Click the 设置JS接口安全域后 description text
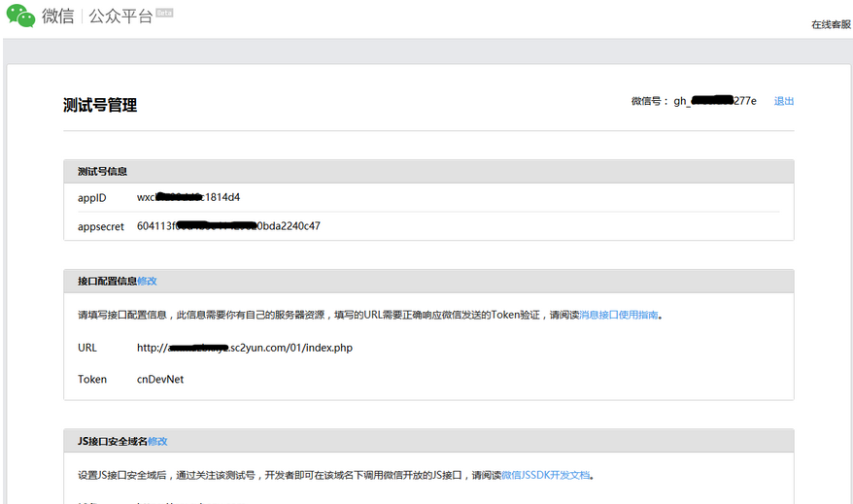Image resolution: width=853 pixels, height=504 pixels. pyautogui.click(x=335, y=475)
